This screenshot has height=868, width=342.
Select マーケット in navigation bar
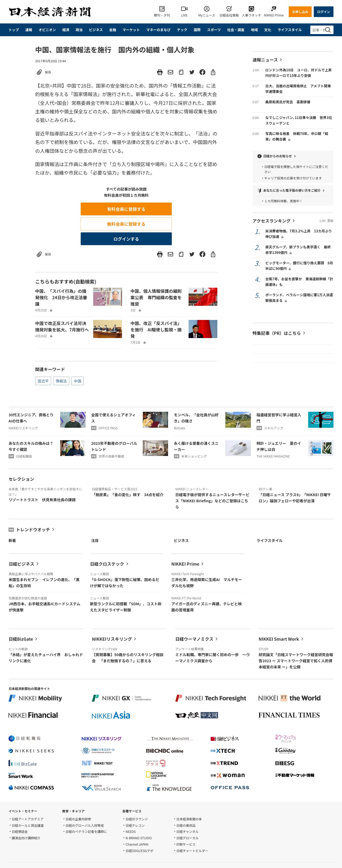(131, 30)
